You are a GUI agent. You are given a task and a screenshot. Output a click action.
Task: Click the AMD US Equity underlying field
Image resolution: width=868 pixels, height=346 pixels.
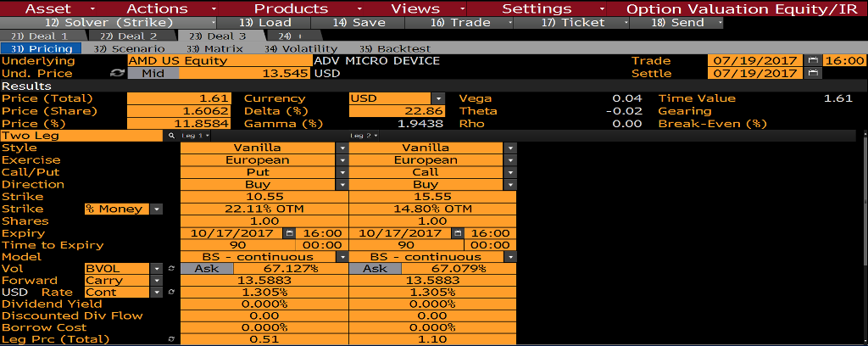(220, 61)
